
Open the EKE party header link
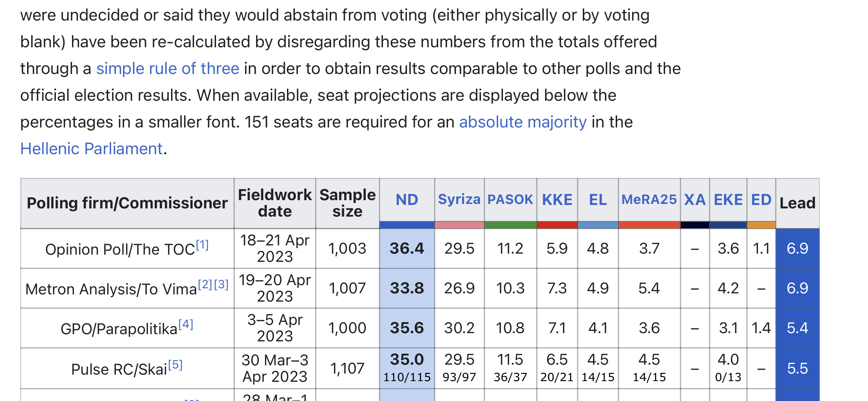[728, 199]
